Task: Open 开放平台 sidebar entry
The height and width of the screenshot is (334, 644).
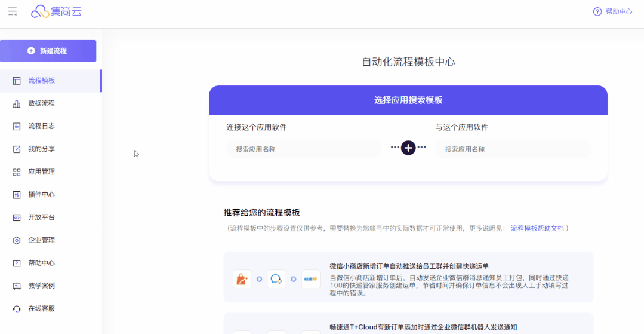Action: [x=51, y=217]
